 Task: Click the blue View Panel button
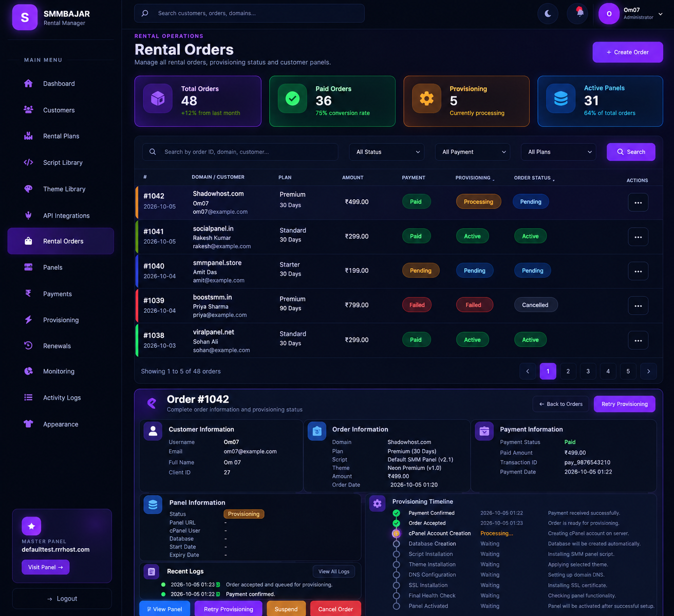[x=164, y=609]
